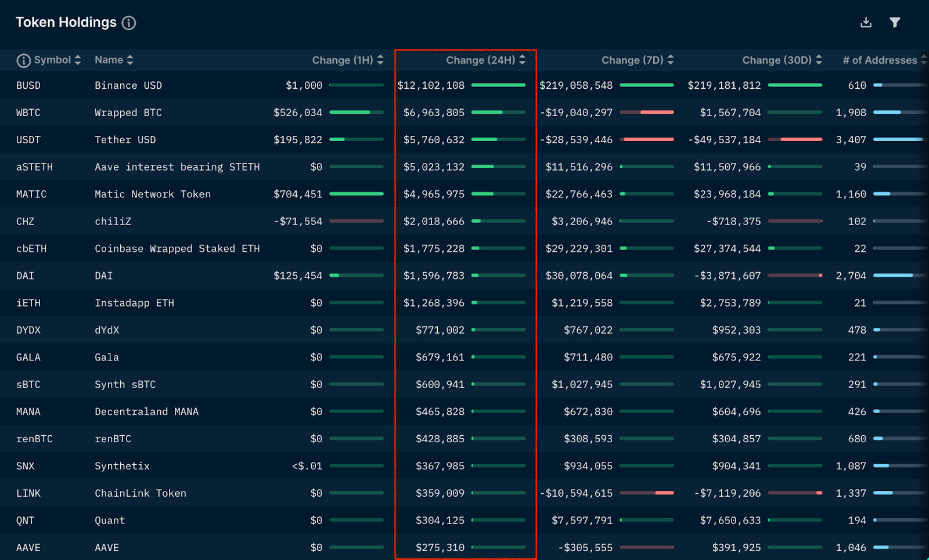Viewport: 929px width, 560px height.
Task: Click the info icon beside Symbol header
Action: tap(23, 60)
